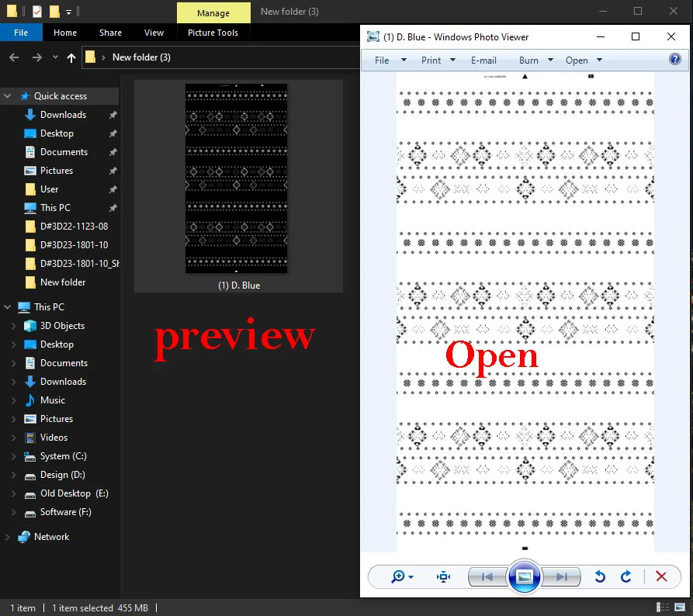The height and width of the screenshot is (616, 693).
Task: Open Documents under Quick access
Action: (x=64, y=152)
